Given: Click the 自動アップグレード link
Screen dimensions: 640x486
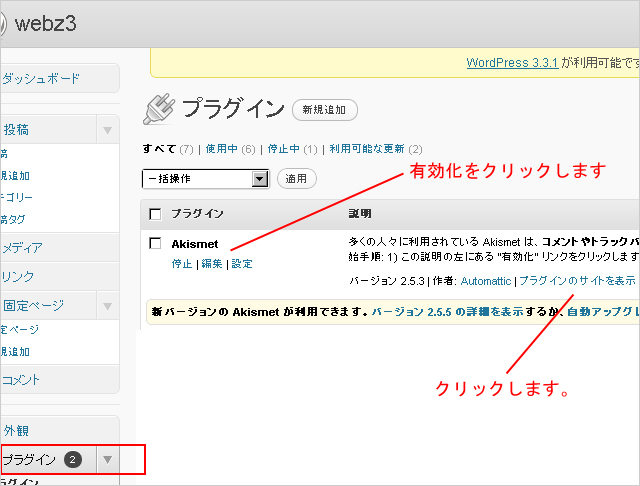Looking at the screenshot, I should [x=603, y=312].
